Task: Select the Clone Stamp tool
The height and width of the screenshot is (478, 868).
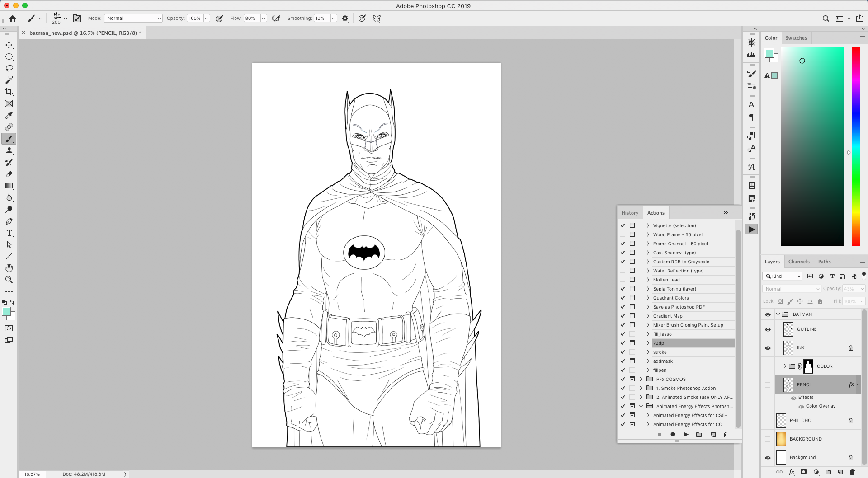Action: [x=9, y=150]
